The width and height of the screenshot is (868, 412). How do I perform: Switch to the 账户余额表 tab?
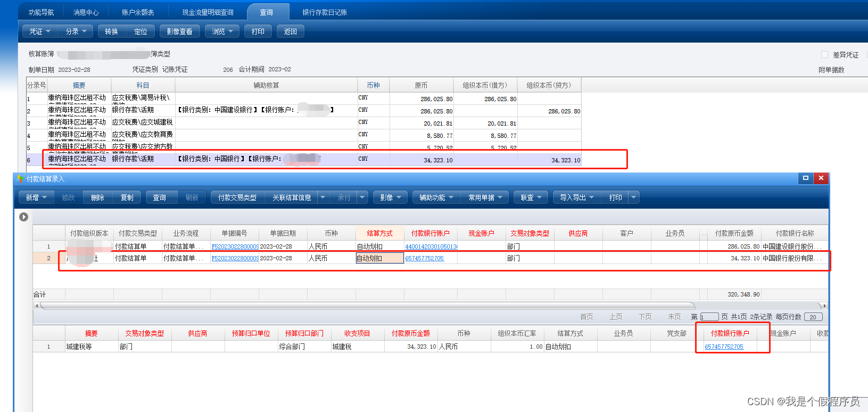coord(138,12)
